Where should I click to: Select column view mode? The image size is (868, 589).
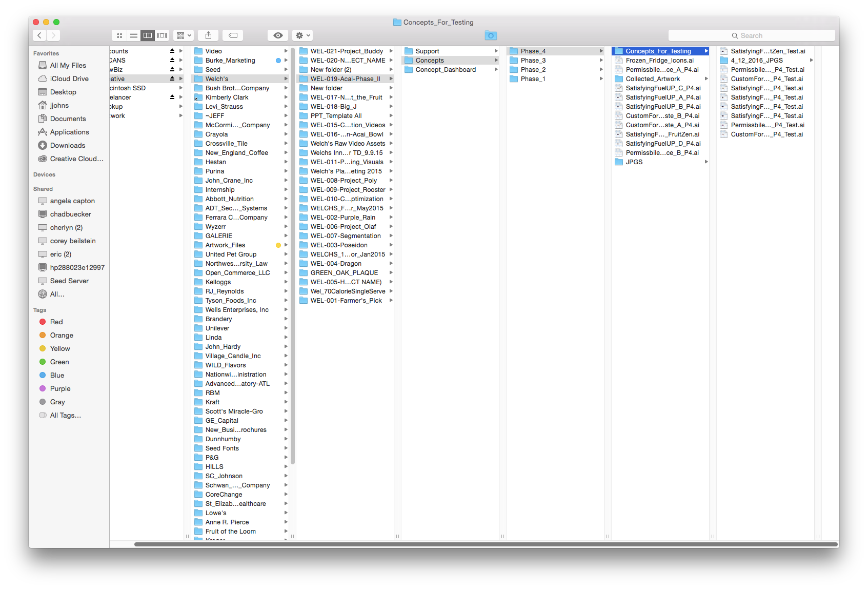148,35
